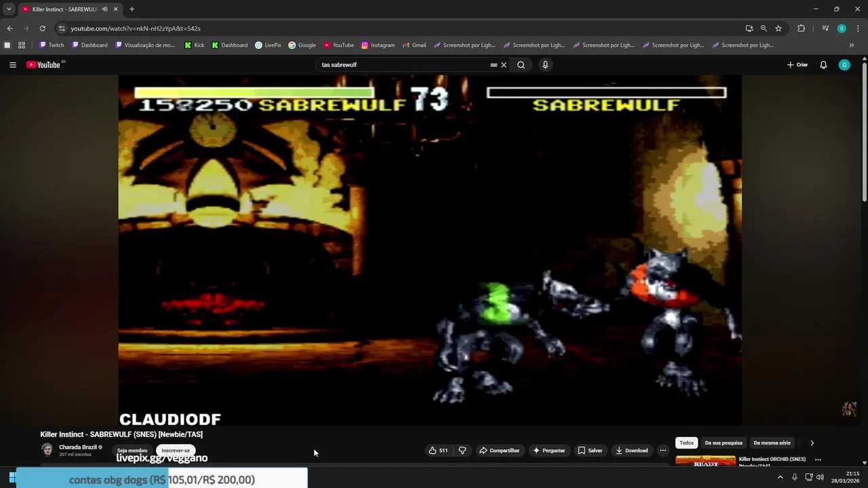Select the Todos filter chip
Viewport: 868px width, 488px height.
(x=687, y=443)
